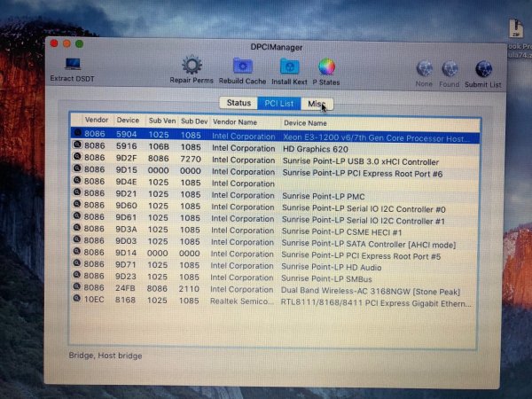532x399 pixels.
Task: Open P States color wheel icon
Action: (326, 66)
